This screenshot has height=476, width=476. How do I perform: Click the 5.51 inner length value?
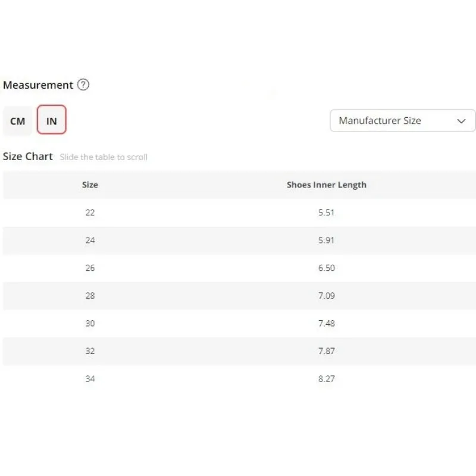[326, 212]
